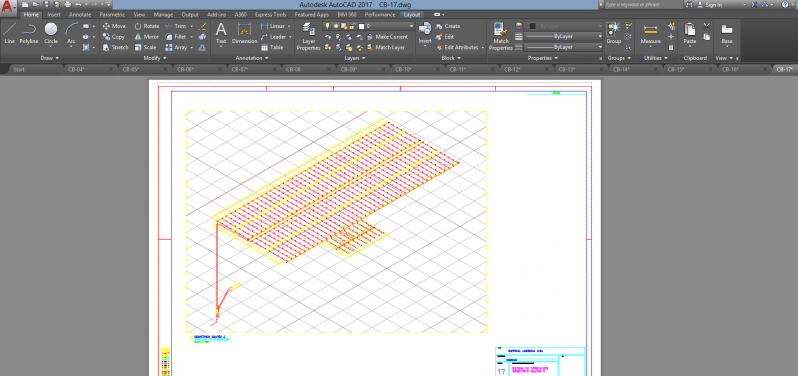Activate the Mirror command
798x376 pixels.
pos(147,37)
